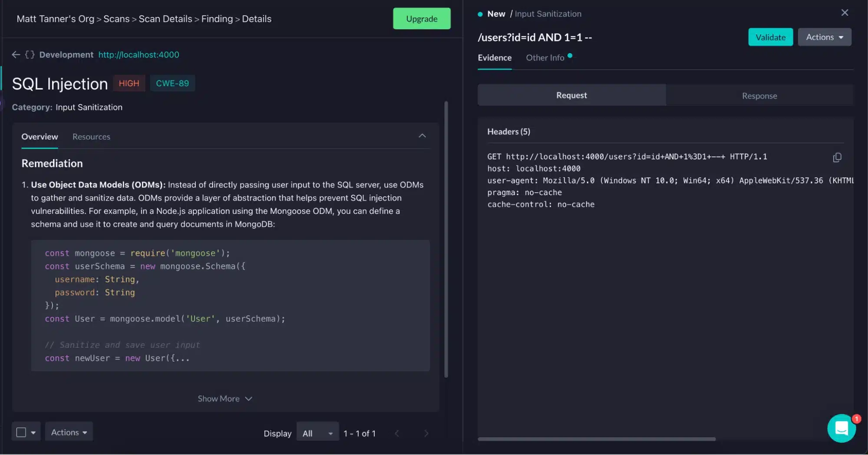Click the back arrow next to Development
868x455 pixels.
pos(16,55)
